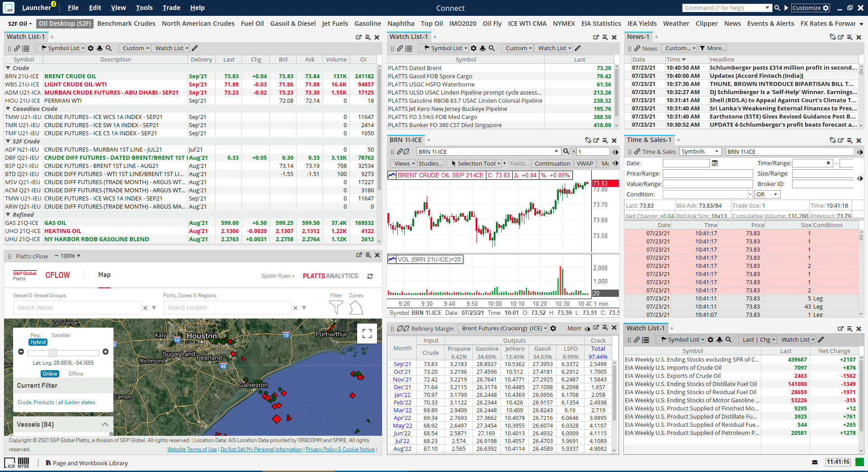The height and width of the screenshot is (472, 868).
Task: Click in the Search Vessel field
Action: (x=77, y=308)
